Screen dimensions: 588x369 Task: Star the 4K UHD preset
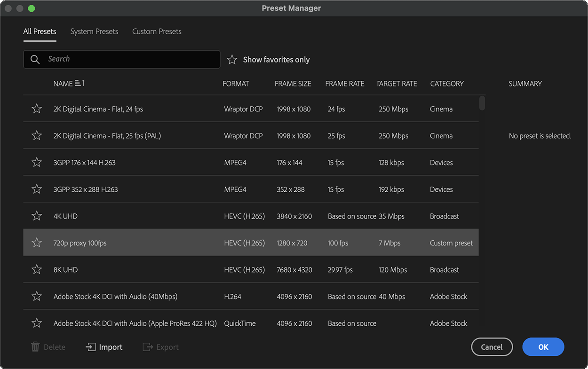pyautogui.click(x=37, y=216)
